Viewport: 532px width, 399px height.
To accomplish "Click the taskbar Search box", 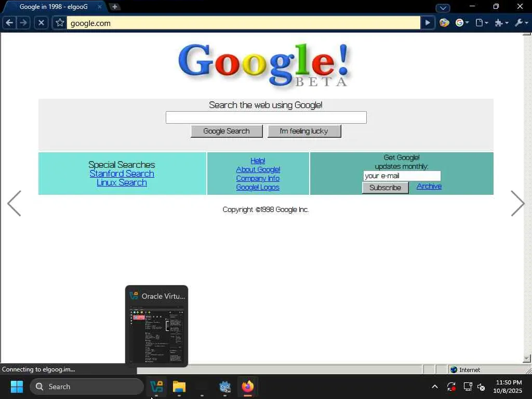I will 87,387.
